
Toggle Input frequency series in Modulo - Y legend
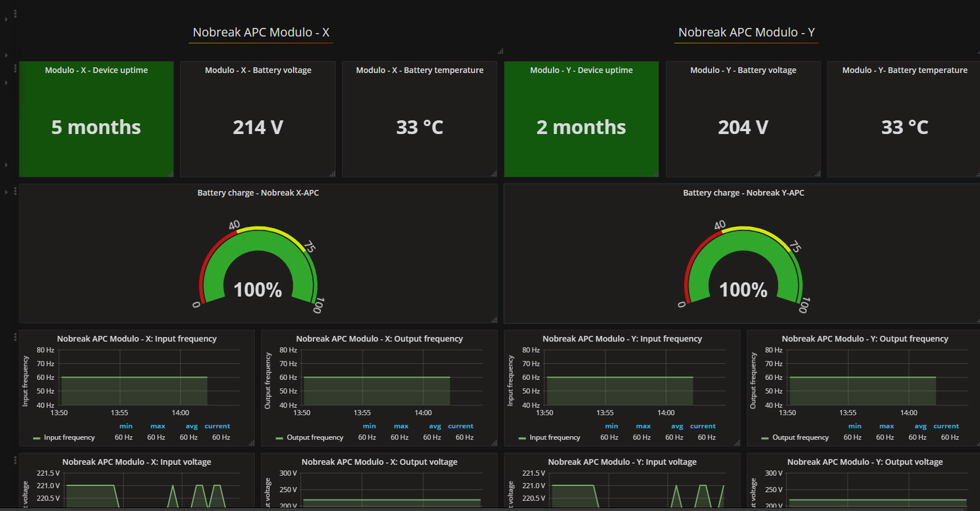(555, 437)
